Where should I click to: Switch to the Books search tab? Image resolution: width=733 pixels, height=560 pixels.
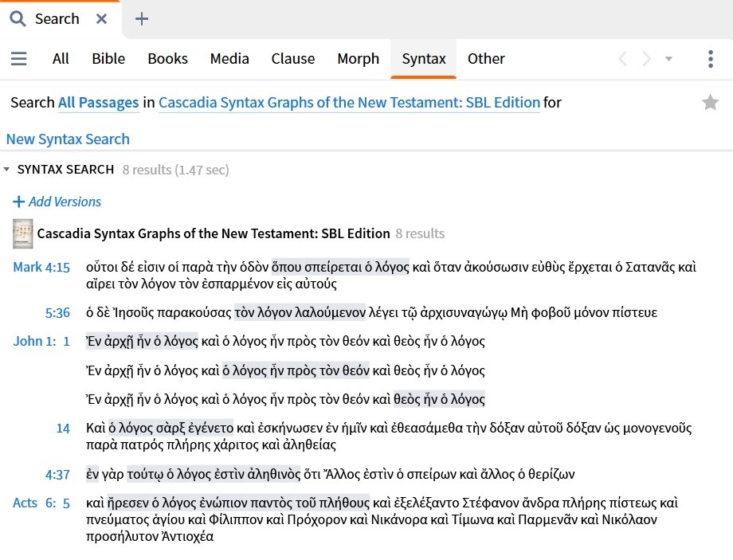point(167,58)
